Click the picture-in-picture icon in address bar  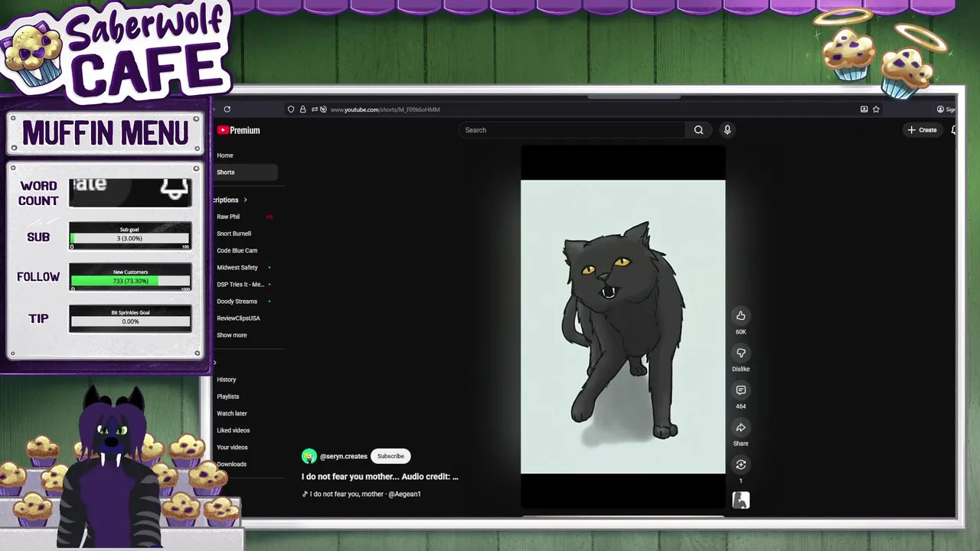click(x=864, y=109)
